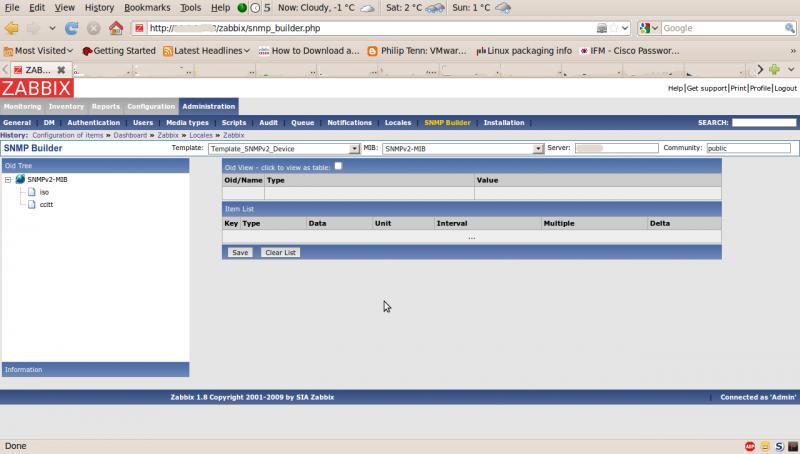Click the Information panel header
Screen dimensions: 800x454
(95, 369)
